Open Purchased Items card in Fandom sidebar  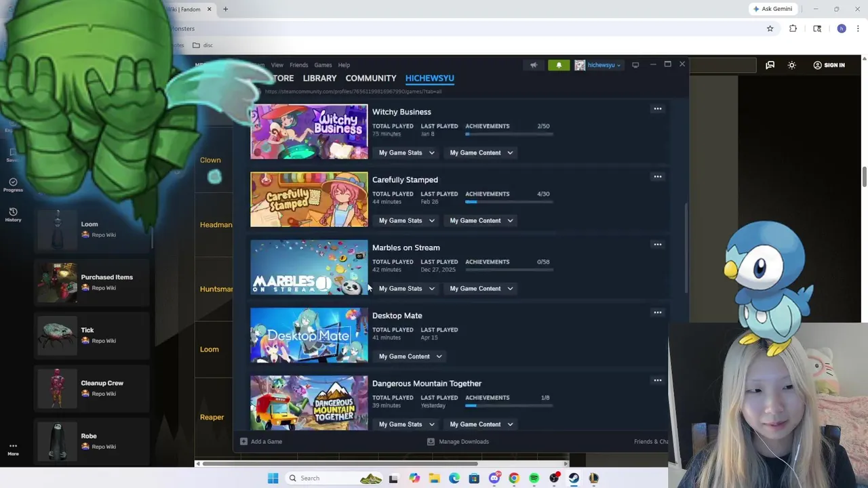point(92,282)
